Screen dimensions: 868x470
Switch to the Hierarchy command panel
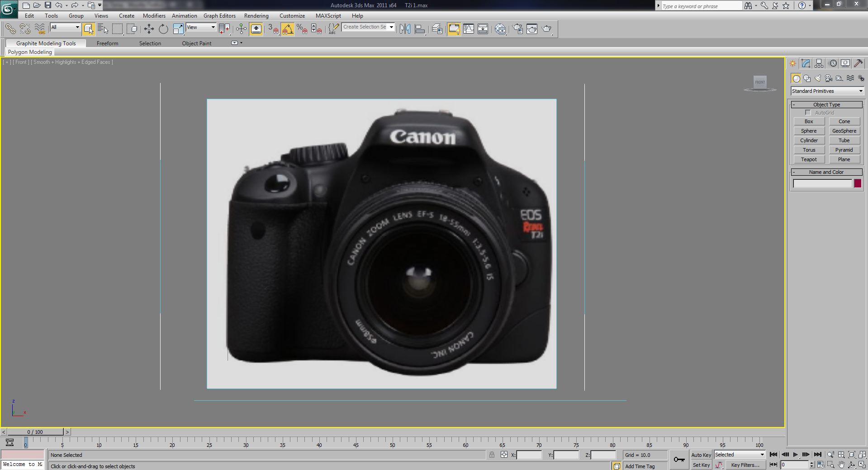point(819,63)
